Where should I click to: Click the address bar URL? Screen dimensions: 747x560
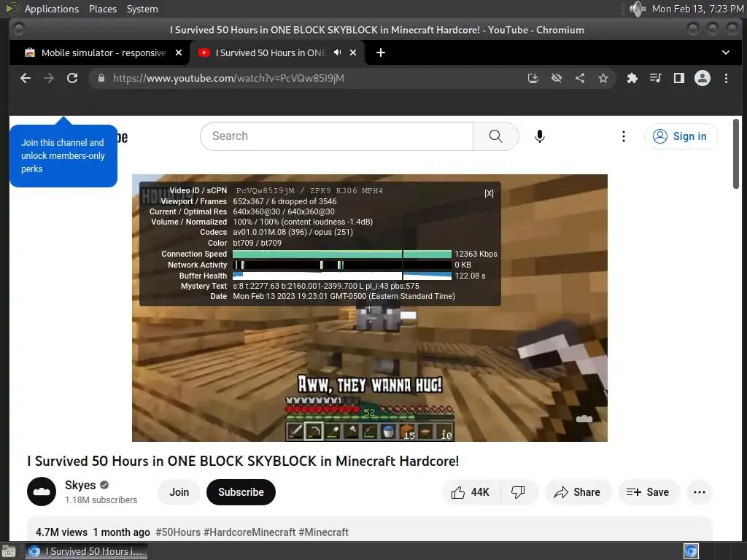click(228, 78)
